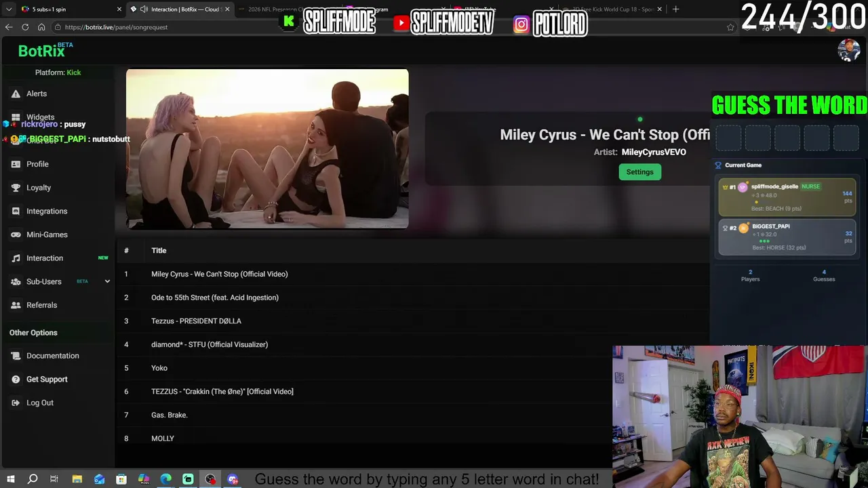Open Loyalty via its trophy icon

pyautogui.click(x=16, y=188)
